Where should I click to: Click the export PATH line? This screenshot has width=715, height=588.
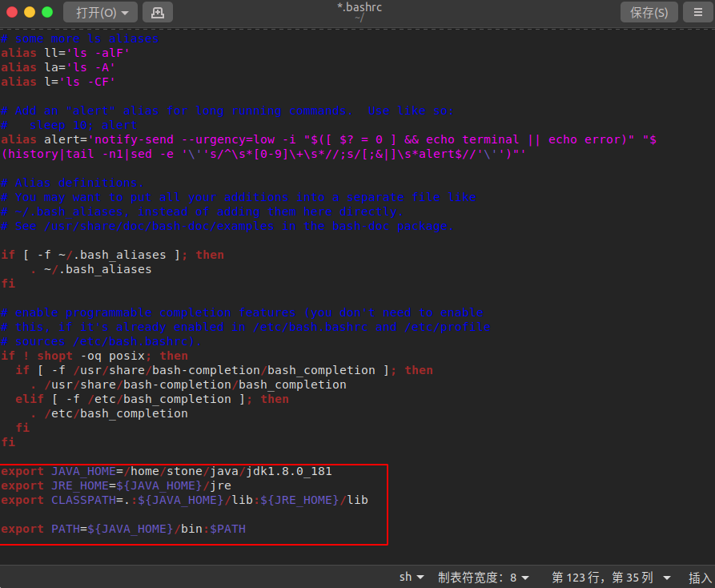click(123, 529)
